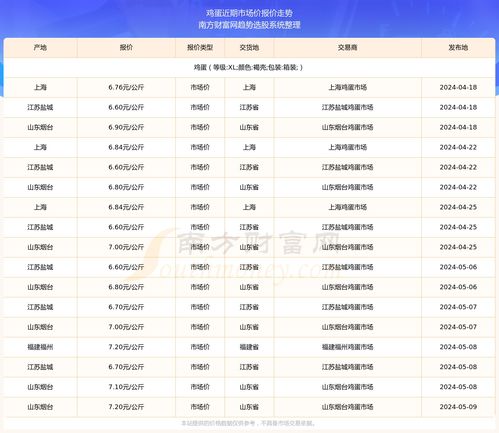Click the 交货地 column header

(249, 48)
